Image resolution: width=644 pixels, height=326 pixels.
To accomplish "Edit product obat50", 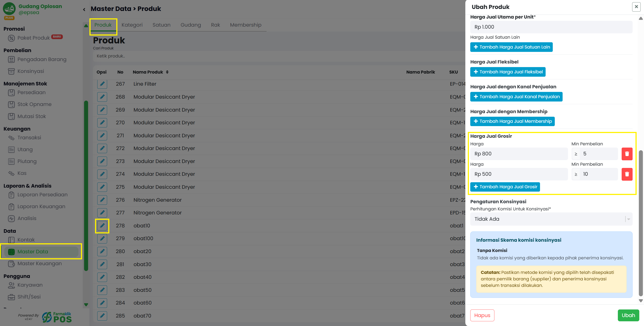I will point(102,290).
